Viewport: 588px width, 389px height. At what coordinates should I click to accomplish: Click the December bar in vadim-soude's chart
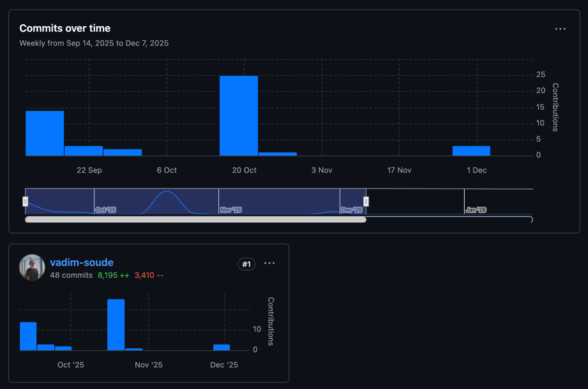pos(222,347)
